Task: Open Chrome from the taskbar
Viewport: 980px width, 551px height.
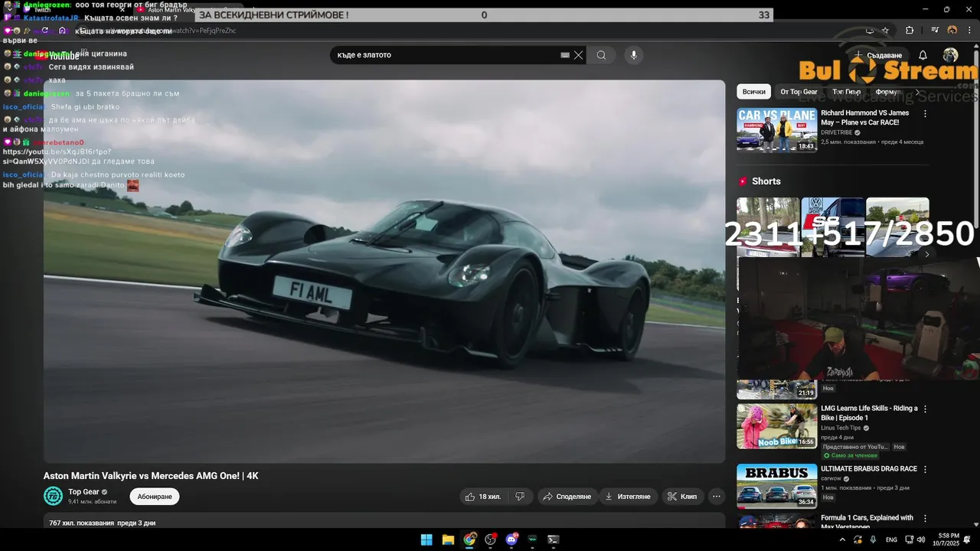Action: click(469, 540)
